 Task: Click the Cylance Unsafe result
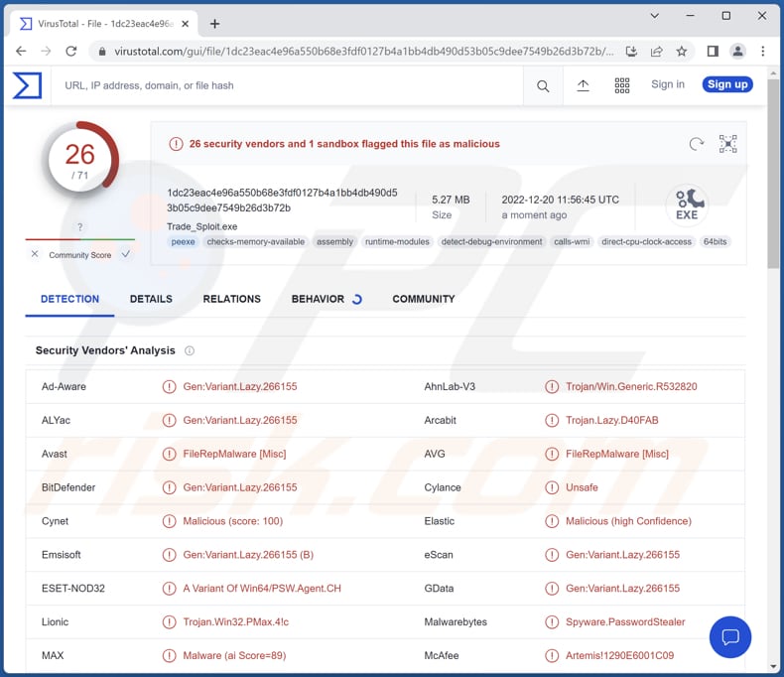(582, 487)
